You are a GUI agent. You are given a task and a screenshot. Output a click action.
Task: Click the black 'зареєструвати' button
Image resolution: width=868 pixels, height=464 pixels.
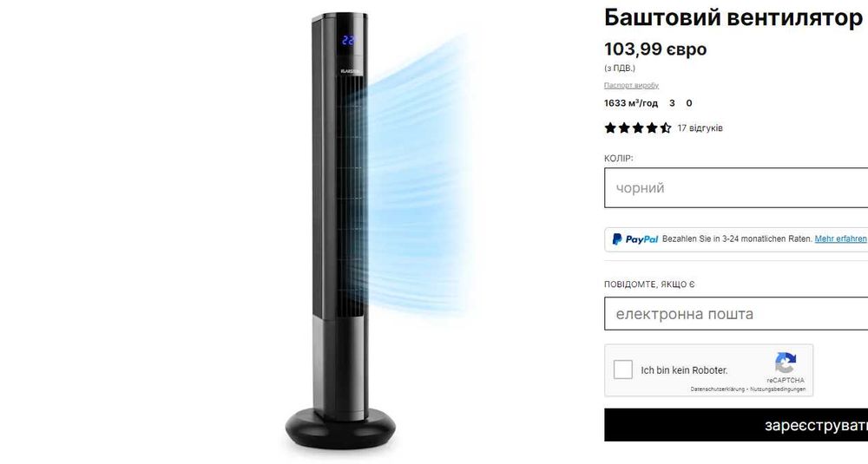(736, 425)
